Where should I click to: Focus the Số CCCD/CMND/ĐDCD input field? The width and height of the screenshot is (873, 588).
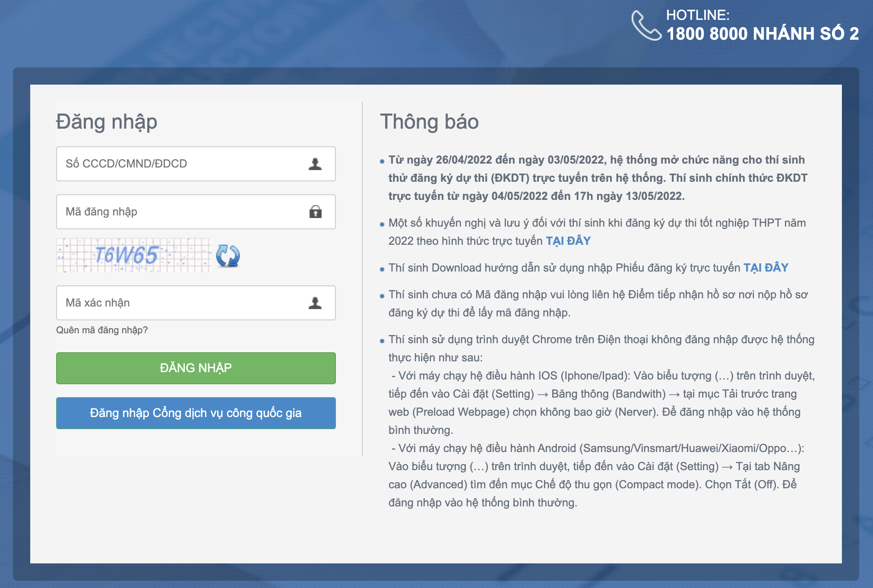tap(181, 164)
